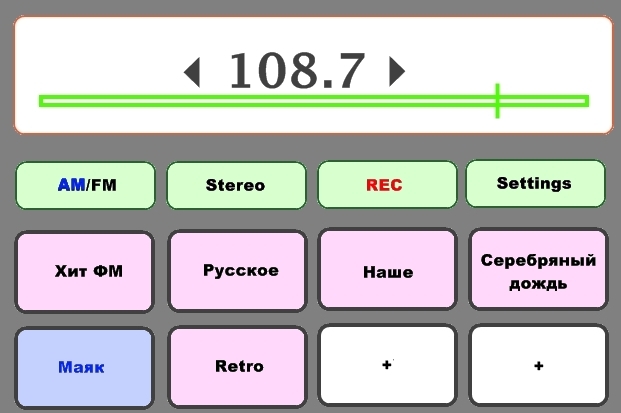Open Settings

(534, 184)
